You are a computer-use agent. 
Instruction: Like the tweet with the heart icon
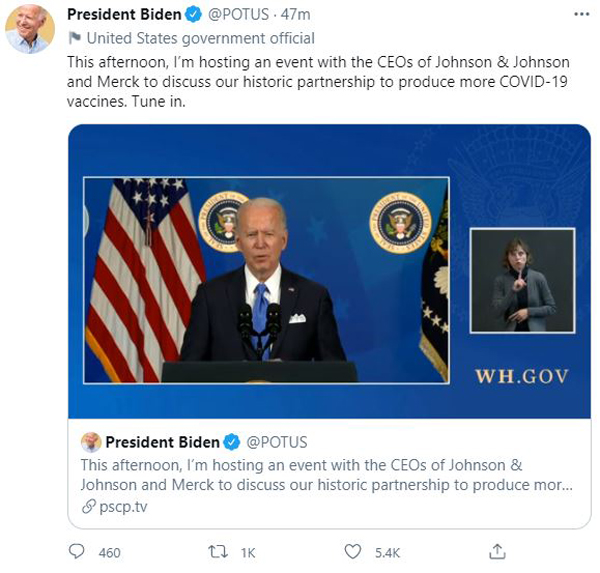pos(352,552)
